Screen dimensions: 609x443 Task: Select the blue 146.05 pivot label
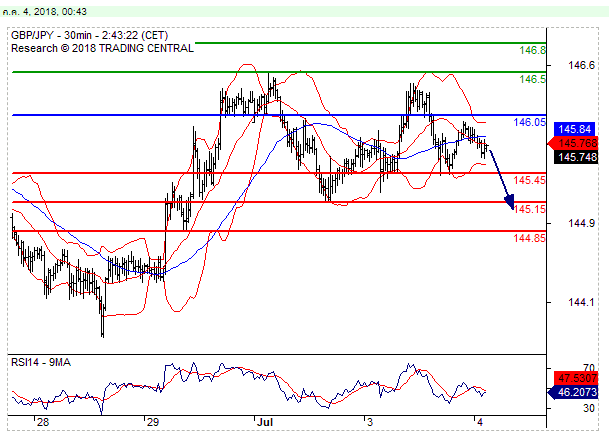[x=529, y=122]
